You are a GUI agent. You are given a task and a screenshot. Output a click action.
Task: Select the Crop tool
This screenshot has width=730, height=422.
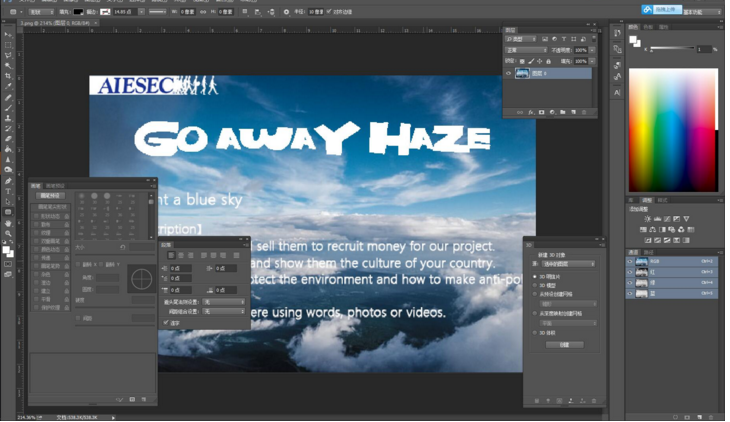8,76
